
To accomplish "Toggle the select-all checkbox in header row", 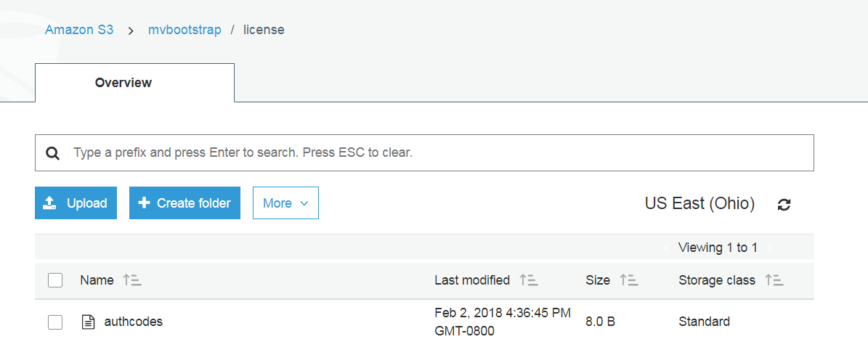I will coord(55,280).
